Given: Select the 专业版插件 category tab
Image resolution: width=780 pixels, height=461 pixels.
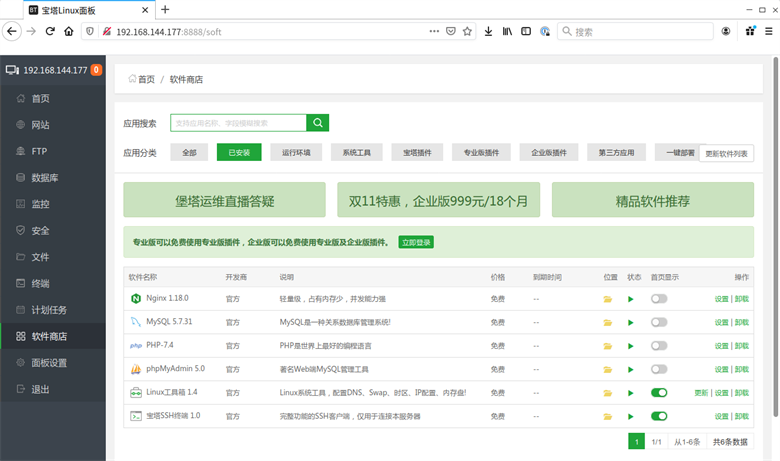Looking at the screenshot, I should (482, 152).
